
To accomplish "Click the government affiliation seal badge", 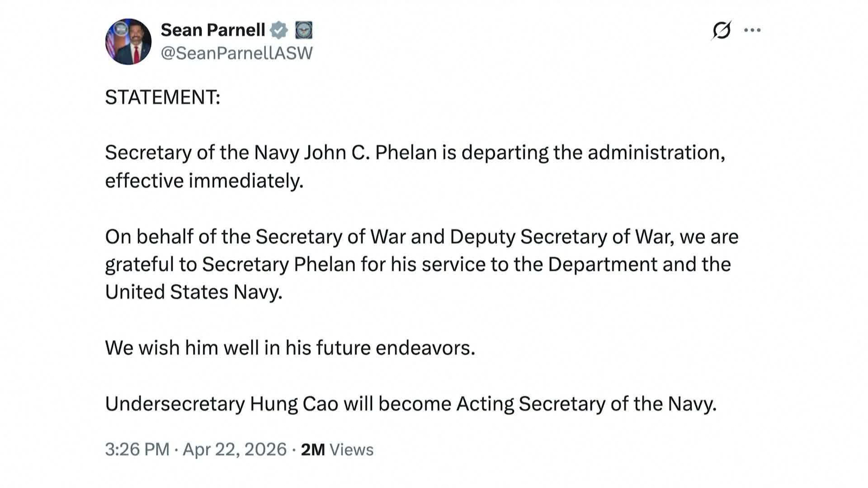I will click(x=304, y=30).
